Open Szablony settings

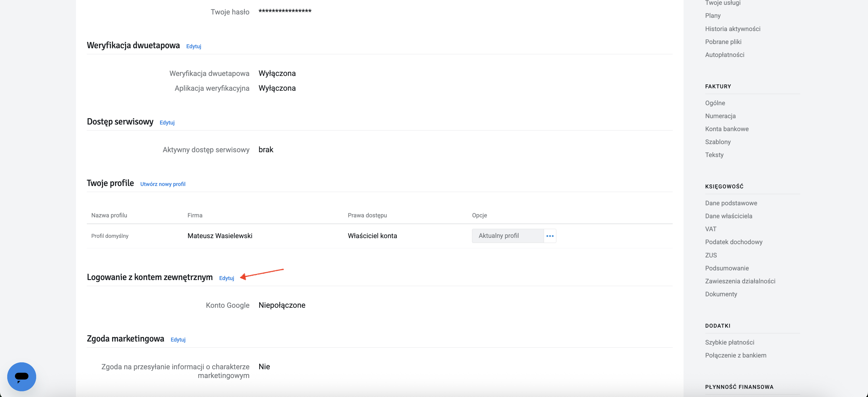tap(718, 142)
